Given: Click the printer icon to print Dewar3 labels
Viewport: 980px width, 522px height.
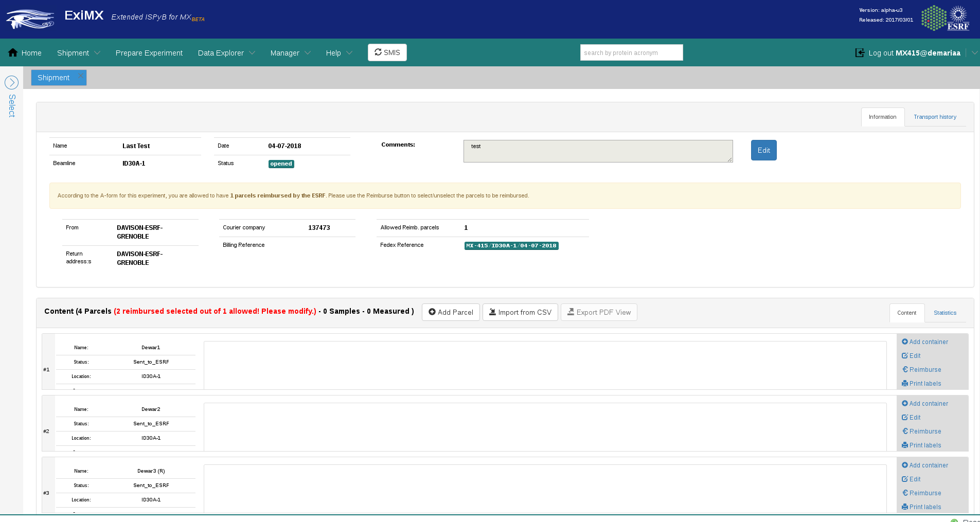Looking at the screenshot, I should [x=904, y=507].
